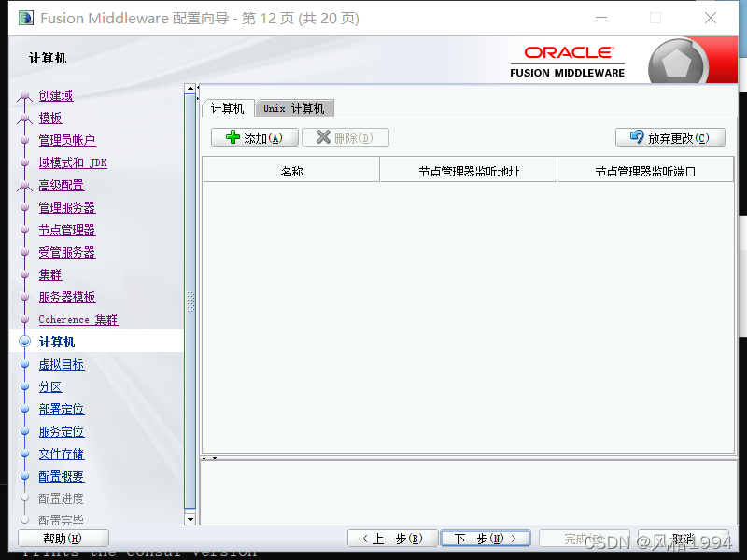Open the Coherence 集群 step

click(x=78, y=319)
